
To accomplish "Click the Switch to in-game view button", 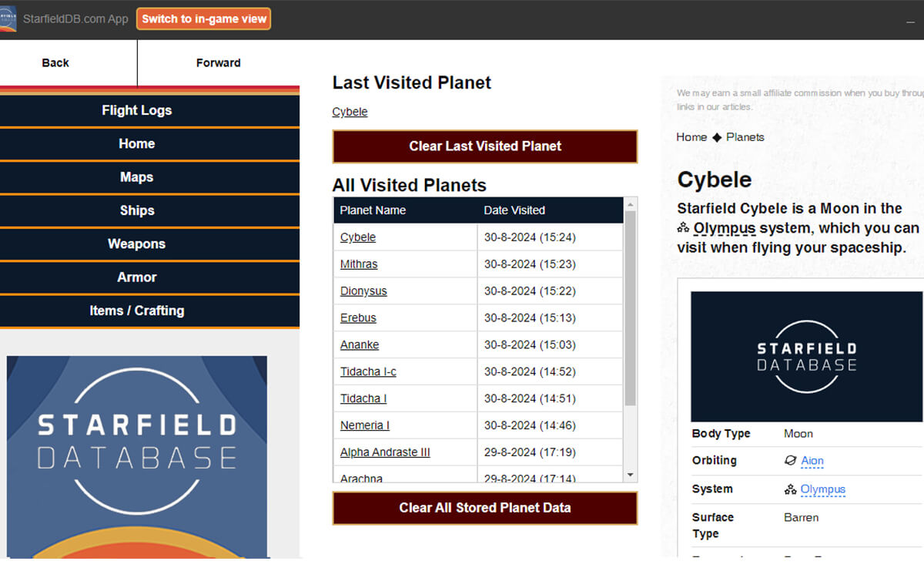I will [x=204, y=19].
